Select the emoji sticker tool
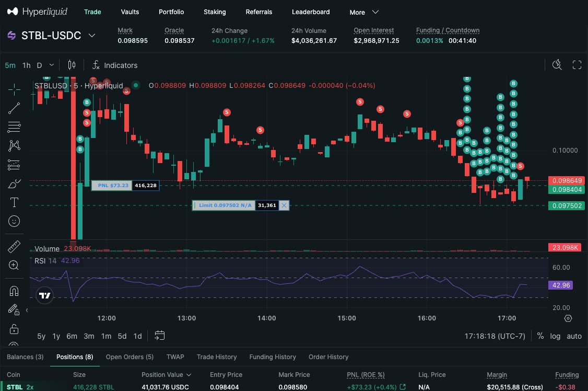Screen dimensions: 588x391 click(14, 221)
